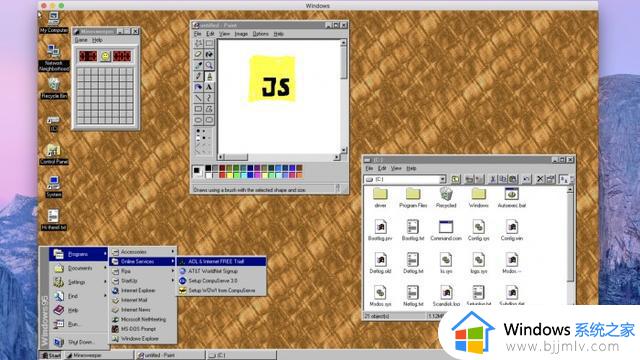640x360 pixels.
Task: Open the Recycled bin in C: window
Action: (x=446, y=198)
